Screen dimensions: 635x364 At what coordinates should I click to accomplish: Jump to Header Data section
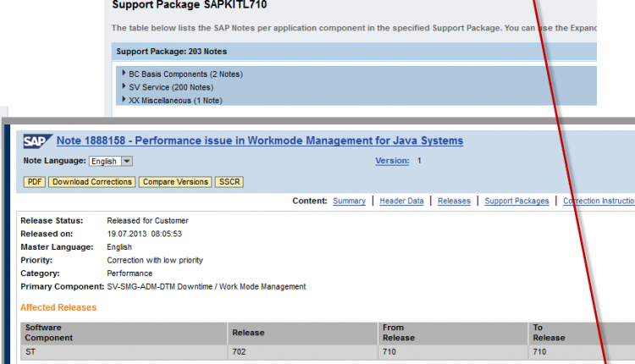pos(401,201)
